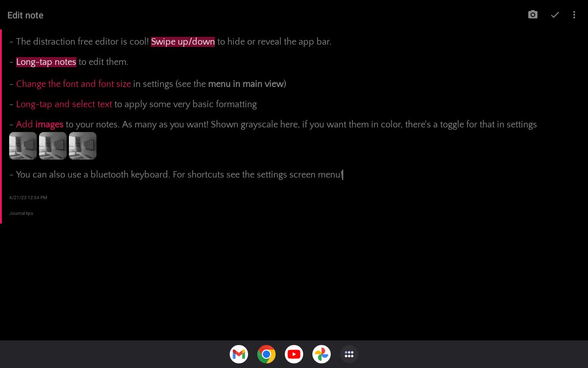The height and width of the screenshot is (368, 588).
Task: Click the highlighted 'Long-tap notes' text
Action: pos(46,62)
